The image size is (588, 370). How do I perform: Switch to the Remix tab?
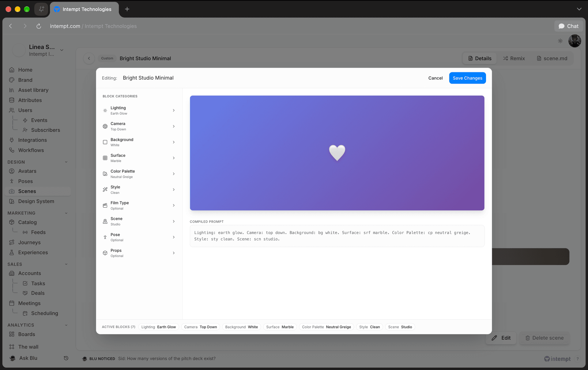tap(514, 58)
